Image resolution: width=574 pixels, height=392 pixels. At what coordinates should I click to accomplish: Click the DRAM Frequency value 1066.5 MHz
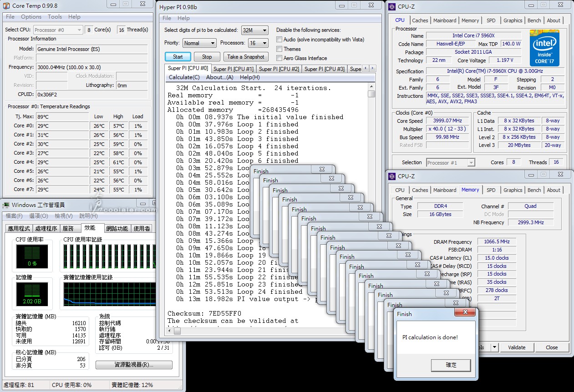(497, 242)
